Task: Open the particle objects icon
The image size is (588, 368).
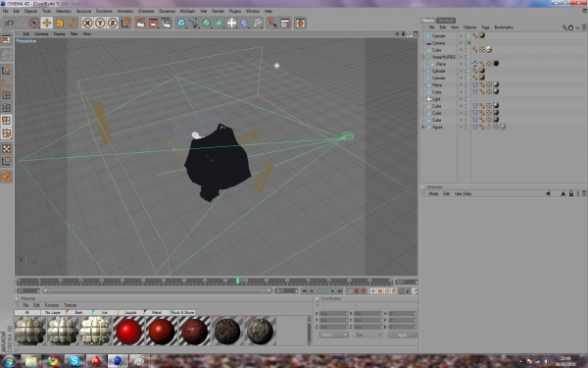Action: (x=257, y=24)
